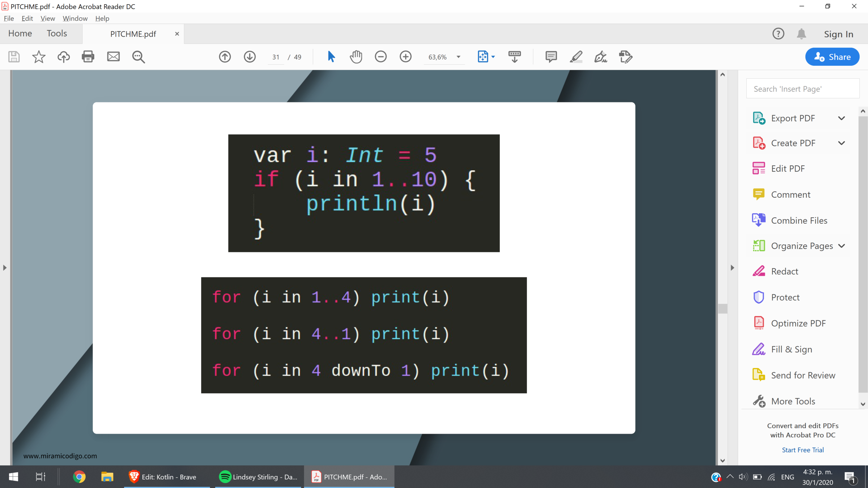Show the left navigation pane arrow
The image size is (868, 488).
[5, 268]
